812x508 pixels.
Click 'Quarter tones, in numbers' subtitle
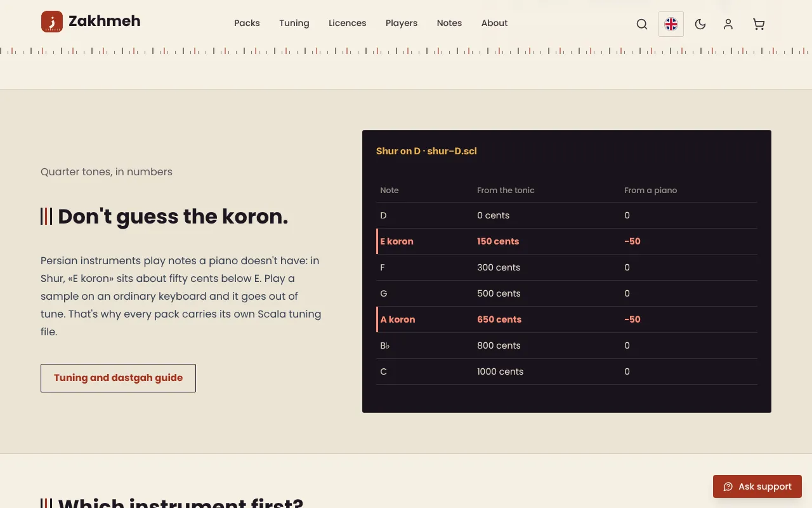point(107,171)
